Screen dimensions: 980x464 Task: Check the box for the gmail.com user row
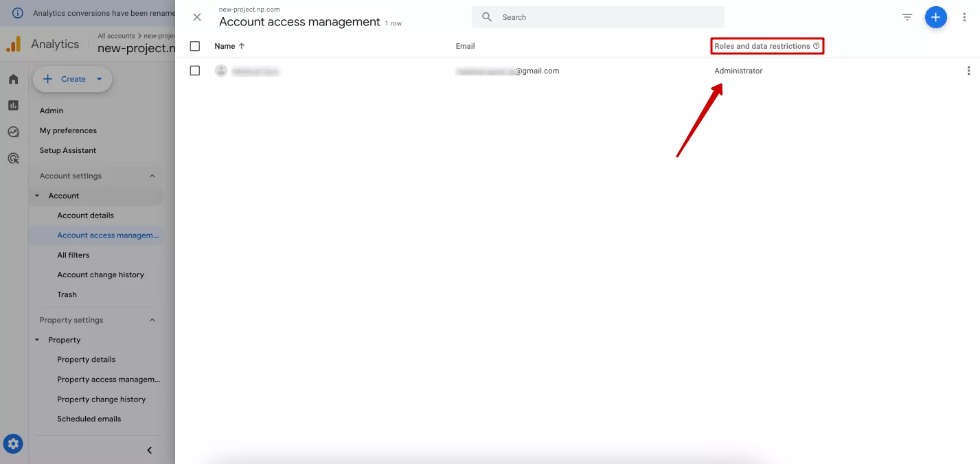click(x=195, y=71)
